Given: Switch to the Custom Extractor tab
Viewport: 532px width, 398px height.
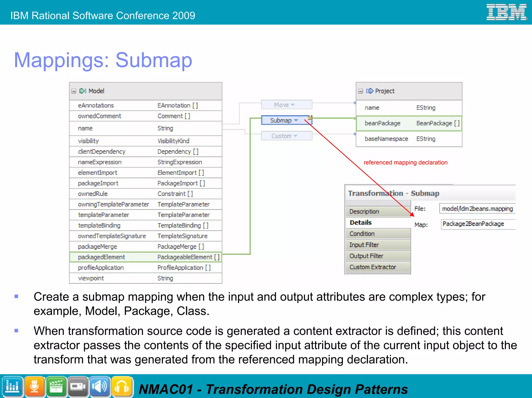Looking at the screenshot, I should coord(378,267).
